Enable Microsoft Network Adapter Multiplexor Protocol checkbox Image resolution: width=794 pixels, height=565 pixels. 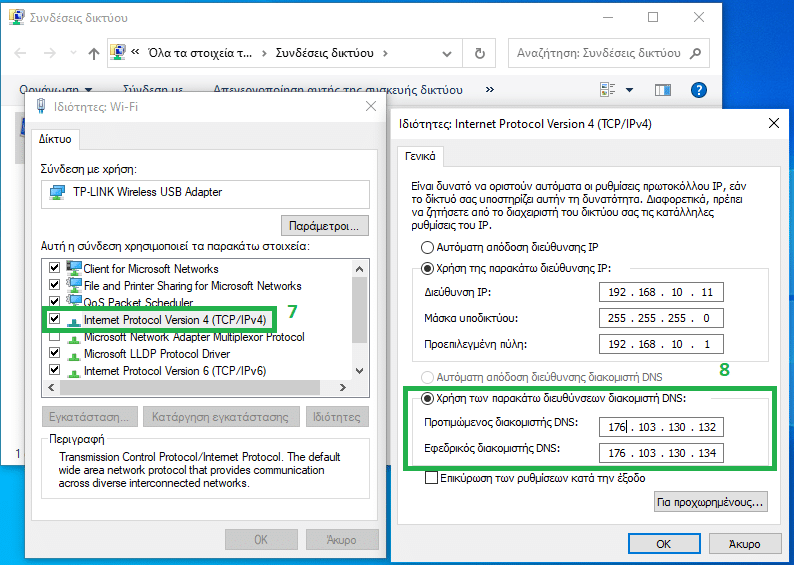[55, 336]
